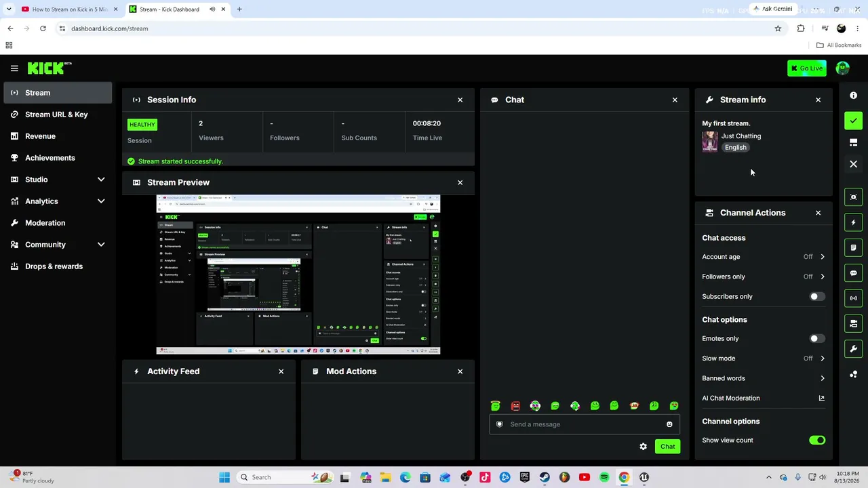Open the user avatar in top bar
Viewport: 868px width, 488px height.
click(843, 68)
